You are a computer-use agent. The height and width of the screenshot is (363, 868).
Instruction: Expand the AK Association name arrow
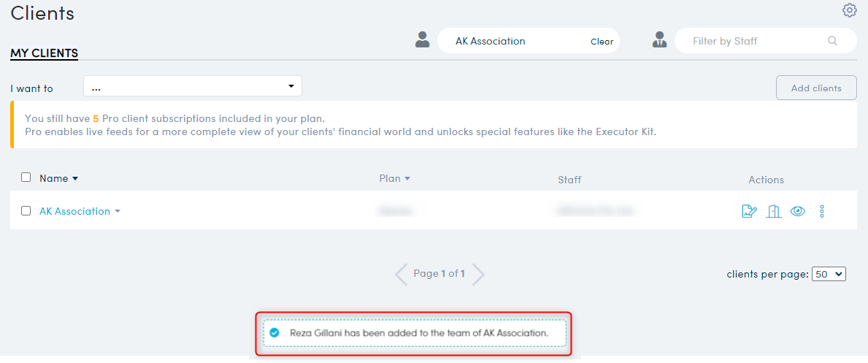118,212
